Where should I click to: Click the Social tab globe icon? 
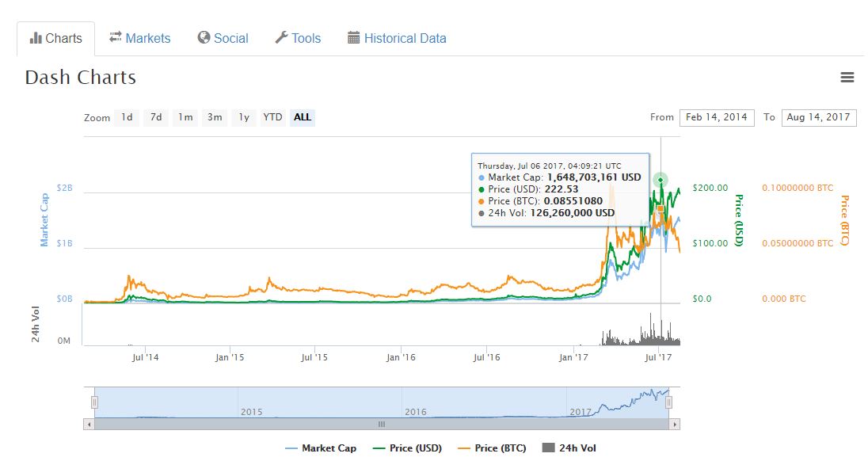point(204,38)
